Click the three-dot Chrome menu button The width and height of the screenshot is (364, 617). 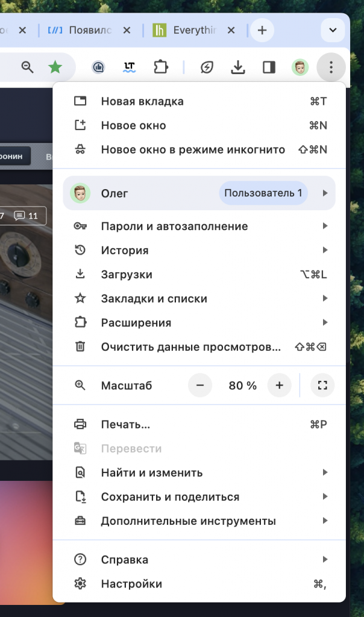(331, 67)
